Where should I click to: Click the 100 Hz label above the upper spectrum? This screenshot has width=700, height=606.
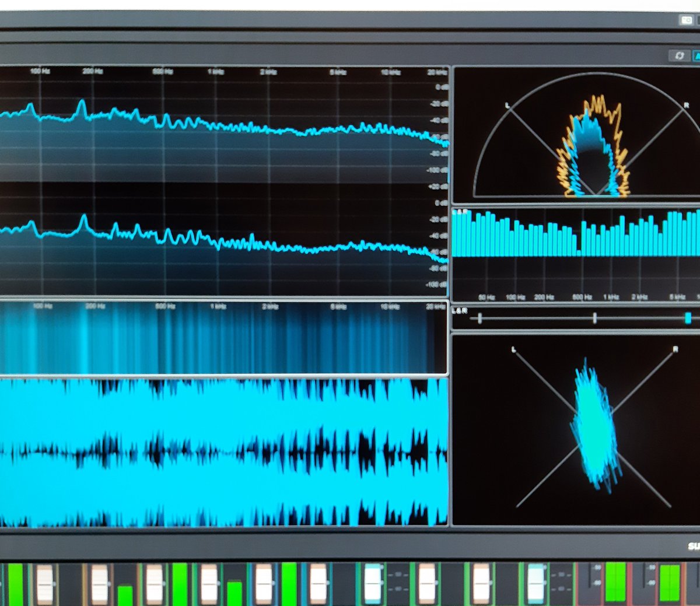[x=40, y=71]
